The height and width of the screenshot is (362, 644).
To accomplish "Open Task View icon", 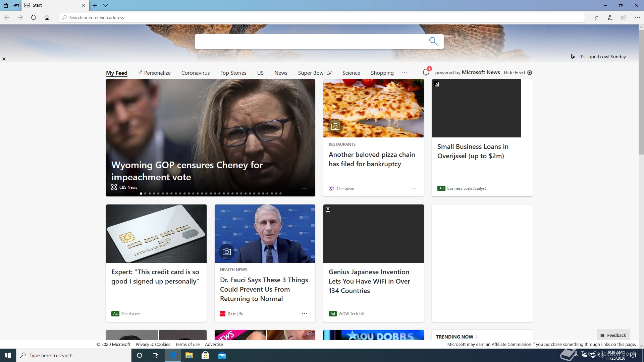I will click(156, 355).
